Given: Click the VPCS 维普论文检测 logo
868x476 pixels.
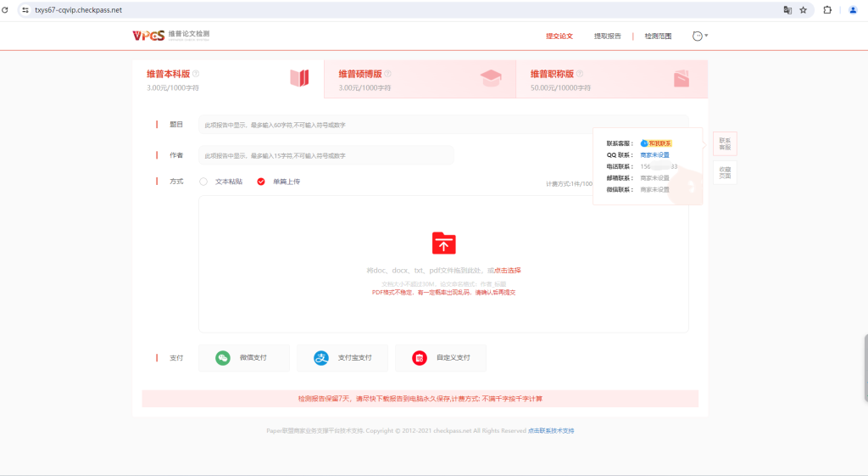Looking at the screenshot, I should [170, 36].
